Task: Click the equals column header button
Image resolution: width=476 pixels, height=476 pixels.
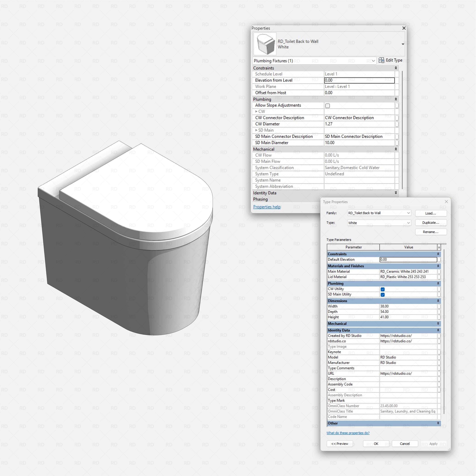Action: click(439, 247)
